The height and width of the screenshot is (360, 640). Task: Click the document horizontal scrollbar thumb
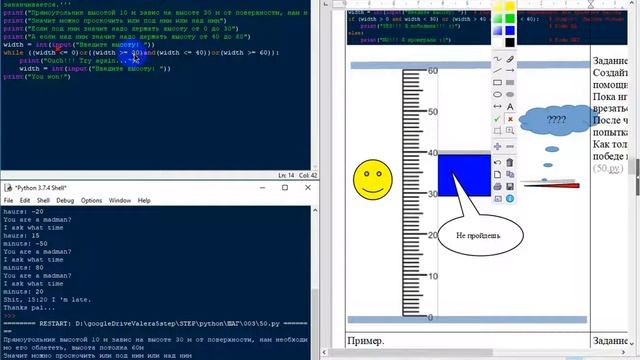[x=411, y=352]
